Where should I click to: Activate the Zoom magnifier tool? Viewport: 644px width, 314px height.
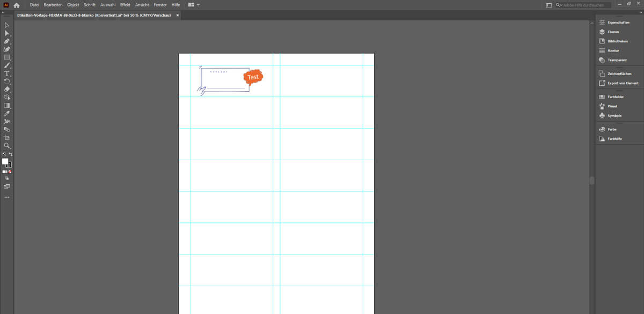pyautogui.click(x=7, y=146)
